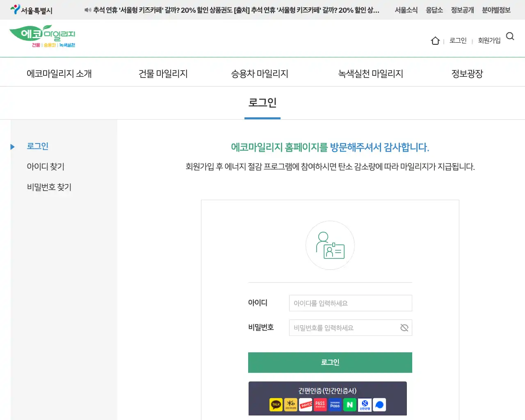Open 분야별정보 top link

point(496,10)
